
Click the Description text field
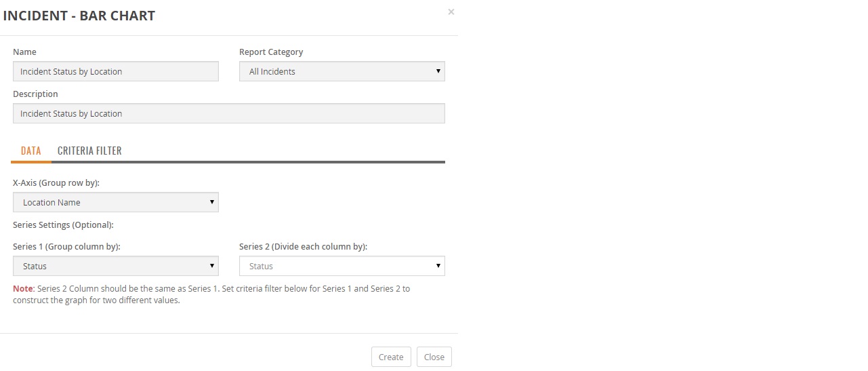click(228, 113)
